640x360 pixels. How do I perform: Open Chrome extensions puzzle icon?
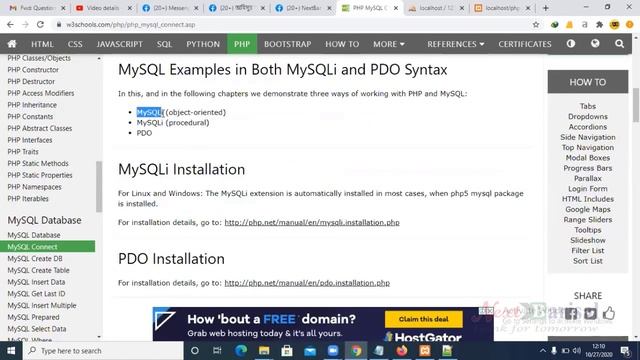[x=599, y=24]
